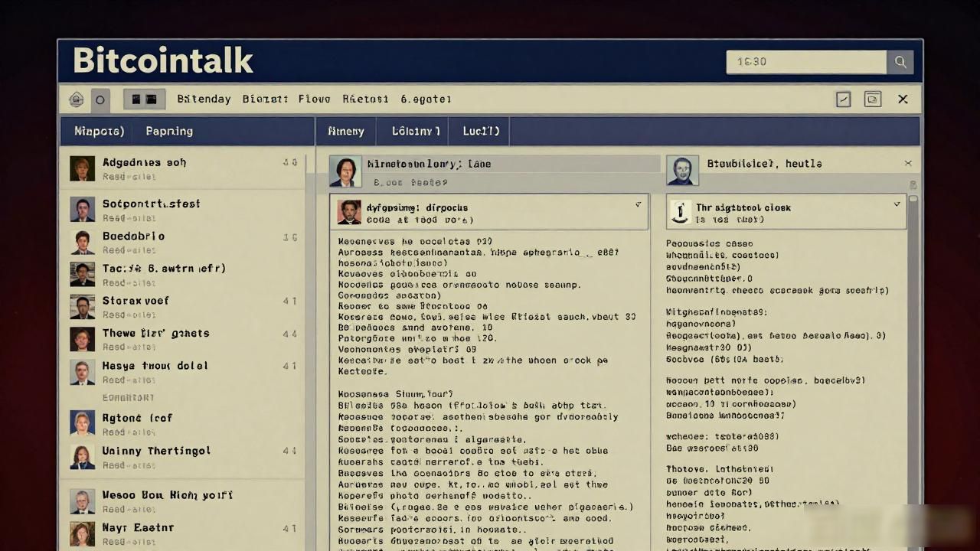Click the home icon in the toolbar
This screenshot has height=551, width=980.
pos(77,99)
